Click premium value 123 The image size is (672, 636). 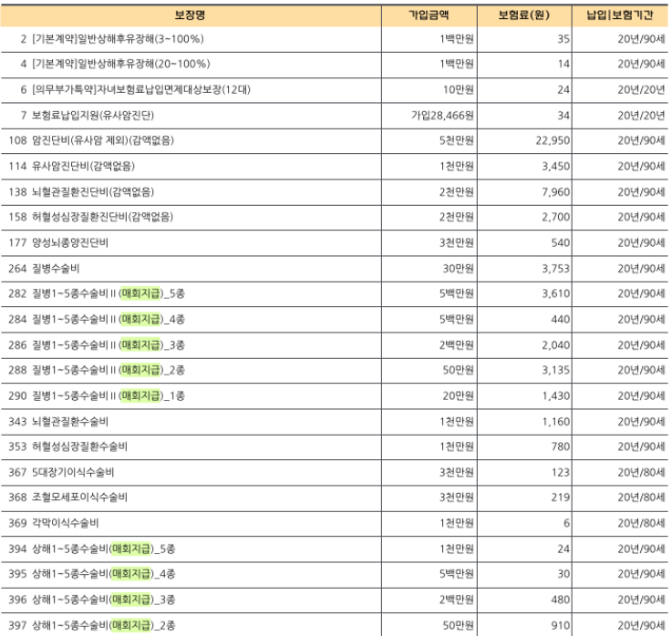click(560, 472)
